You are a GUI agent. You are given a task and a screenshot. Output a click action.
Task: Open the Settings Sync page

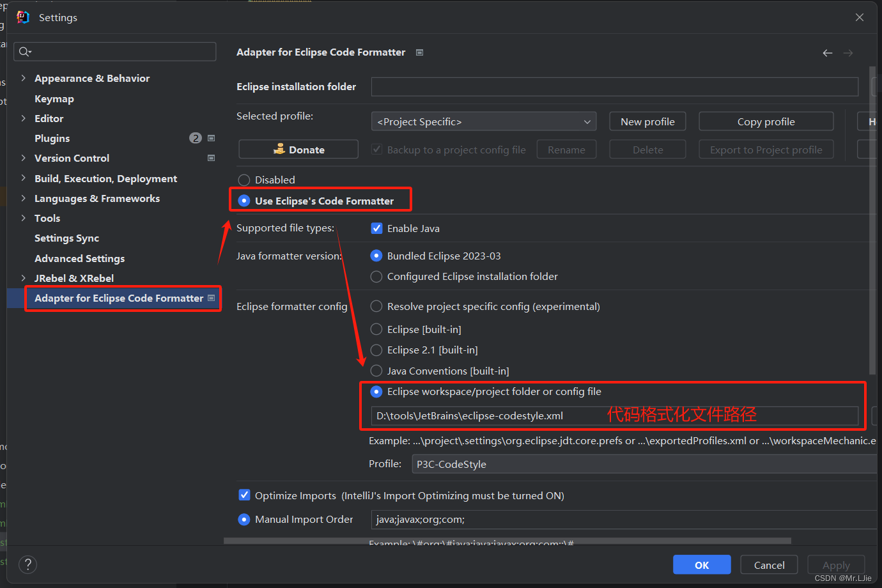67,238
